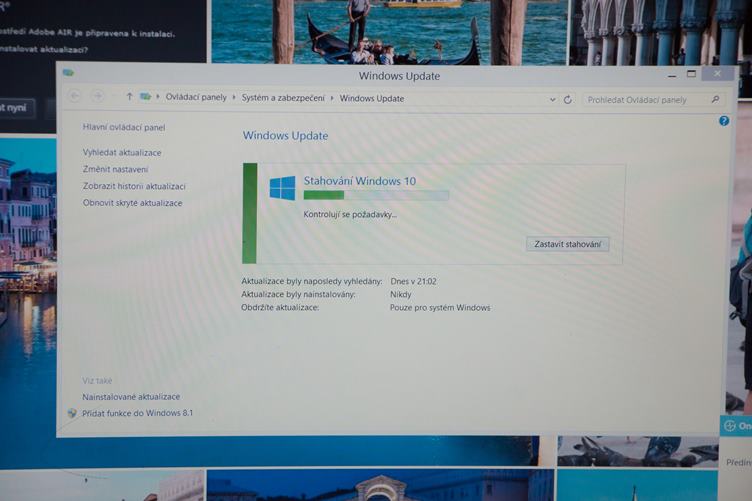Click Kontrolují se požadavky status text

click(350, 215)
